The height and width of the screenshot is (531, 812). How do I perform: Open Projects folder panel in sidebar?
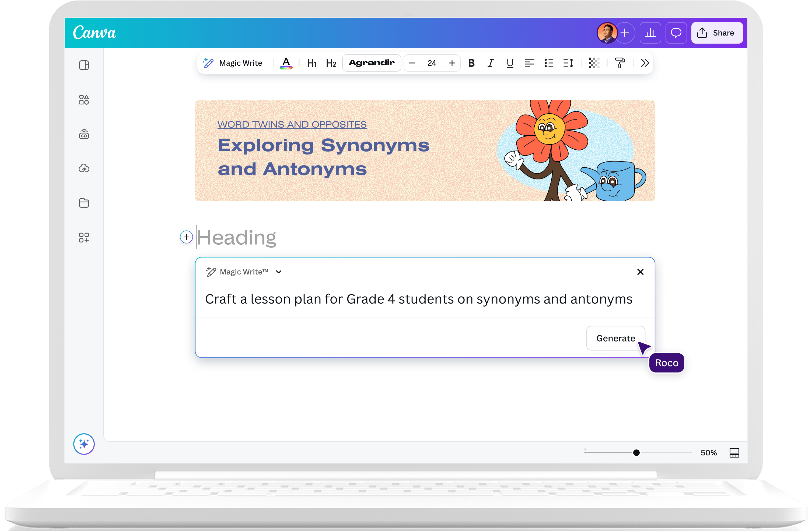(83, 203)
